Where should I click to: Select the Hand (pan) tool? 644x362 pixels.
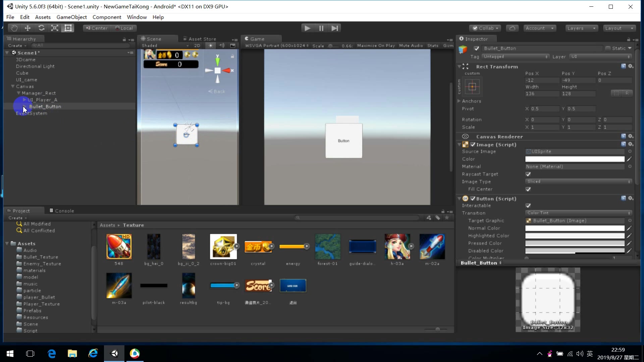pos(14,28)
